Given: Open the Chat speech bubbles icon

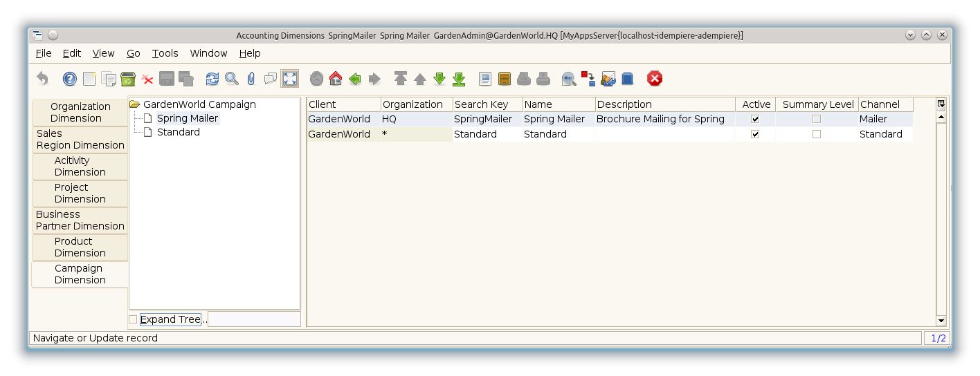Looking at the screenshot, I should (271, 79).
